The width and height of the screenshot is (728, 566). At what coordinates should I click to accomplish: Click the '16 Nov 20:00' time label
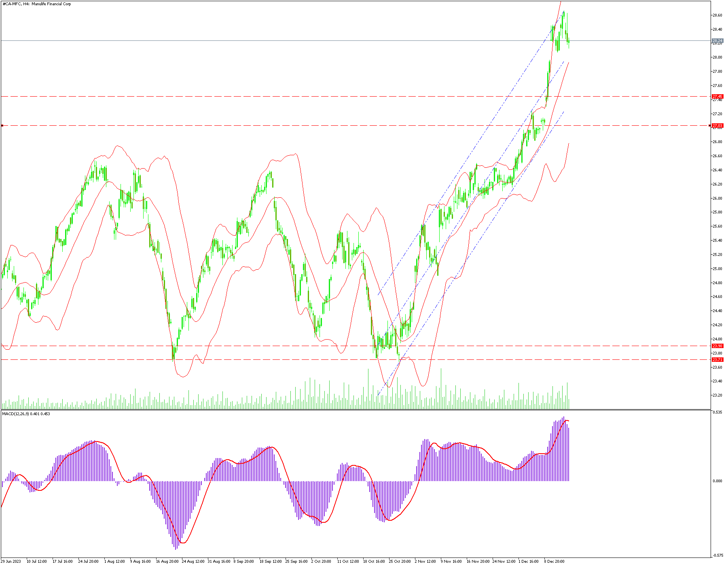pyautogui.click(x=478, y=562)
